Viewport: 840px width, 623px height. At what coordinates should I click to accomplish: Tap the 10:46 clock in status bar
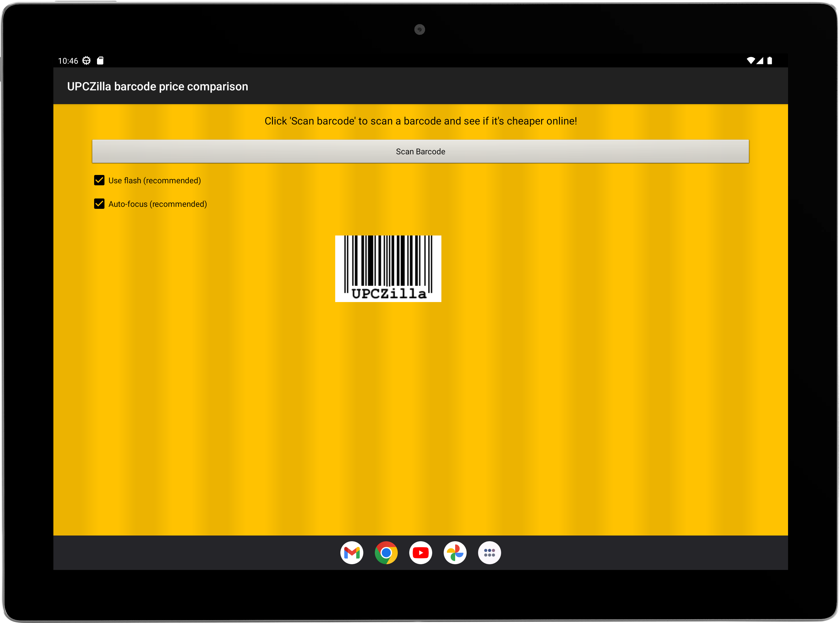click(68, 61)
